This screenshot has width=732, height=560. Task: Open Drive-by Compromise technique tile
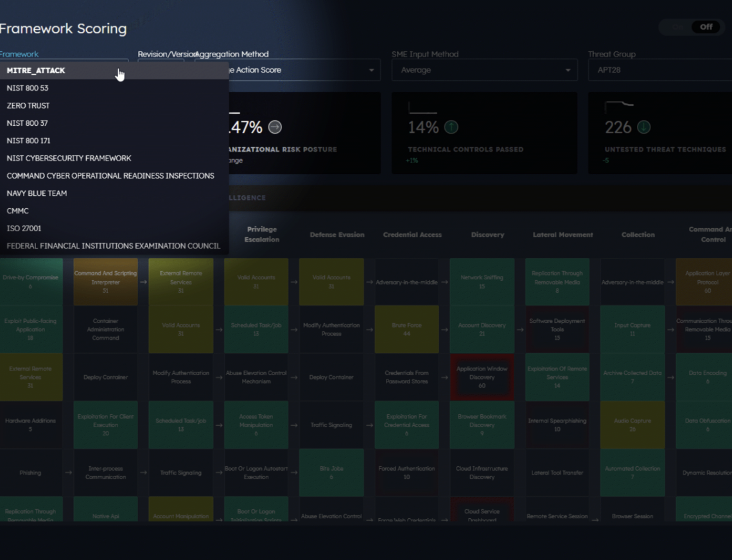(x=31, y=282)
